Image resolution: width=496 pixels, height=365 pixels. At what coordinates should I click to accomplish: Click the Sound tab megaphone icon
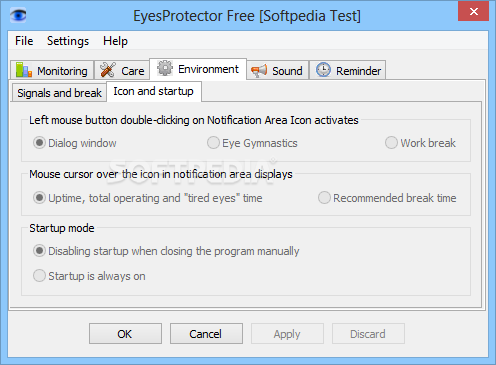coord(259,70)
